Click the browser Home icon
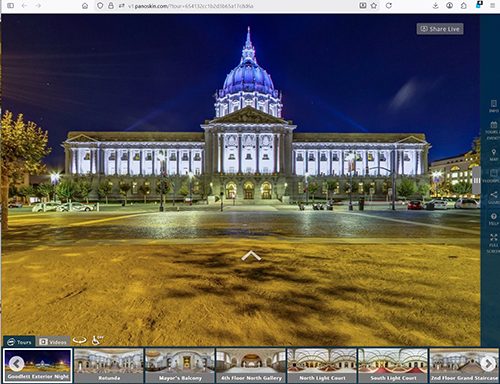The height and width of the screenshot is (384, 500). point(85,6)
